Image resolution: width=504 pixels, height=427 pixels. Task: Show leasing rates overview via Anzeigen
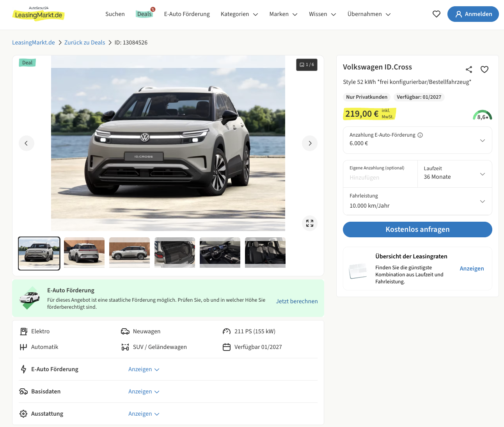(472, 269)
